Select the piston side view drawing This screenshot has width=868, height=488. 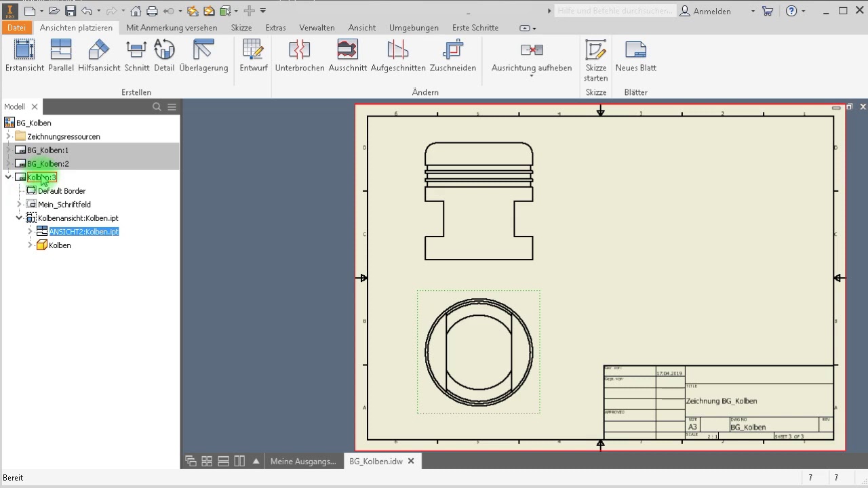[x=479, y=201]
